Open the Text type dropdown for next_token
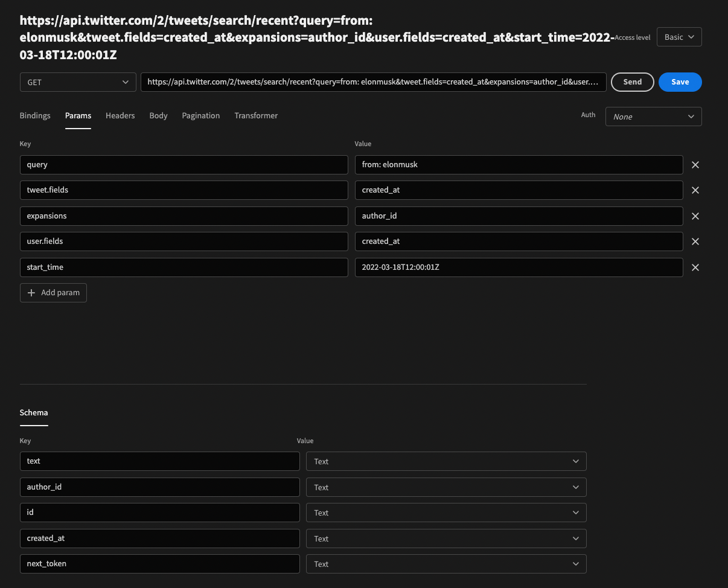Image resolution: width=728 pixels, height=588 pixels. coord(446,563)
